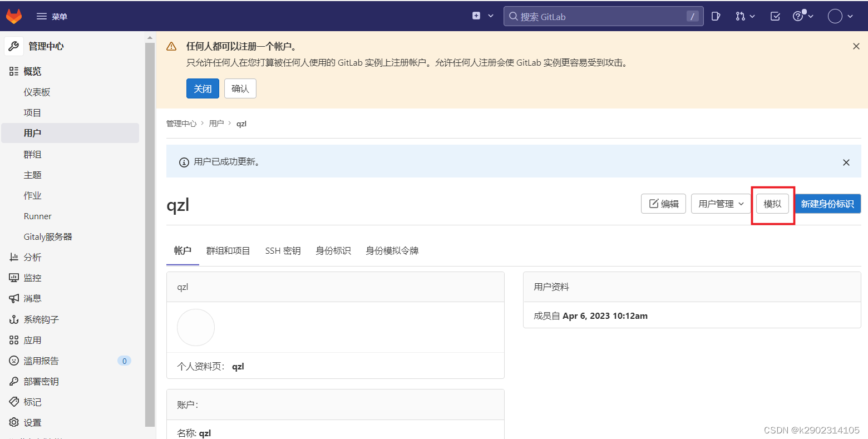Switch to the 身份模拟令牌 tab
The height and width of the screenshot is (439, 868).
(392, 251)
